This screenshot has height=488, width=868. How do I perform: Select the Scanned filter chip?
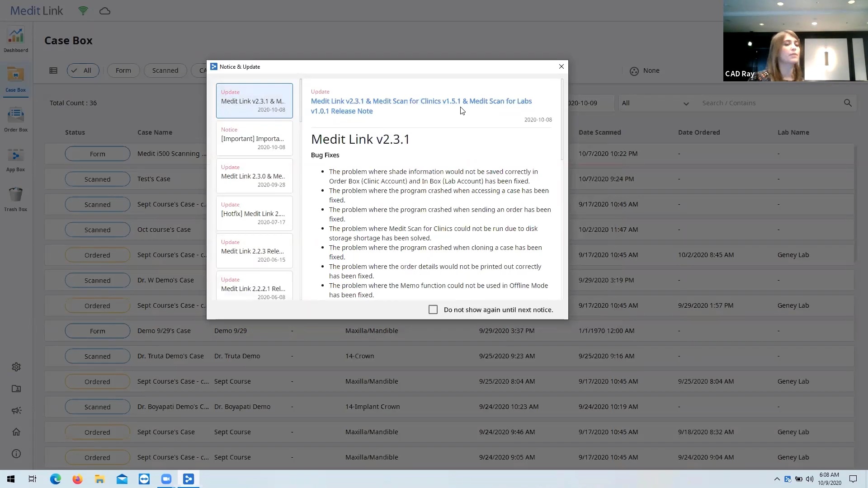(165, 70)
